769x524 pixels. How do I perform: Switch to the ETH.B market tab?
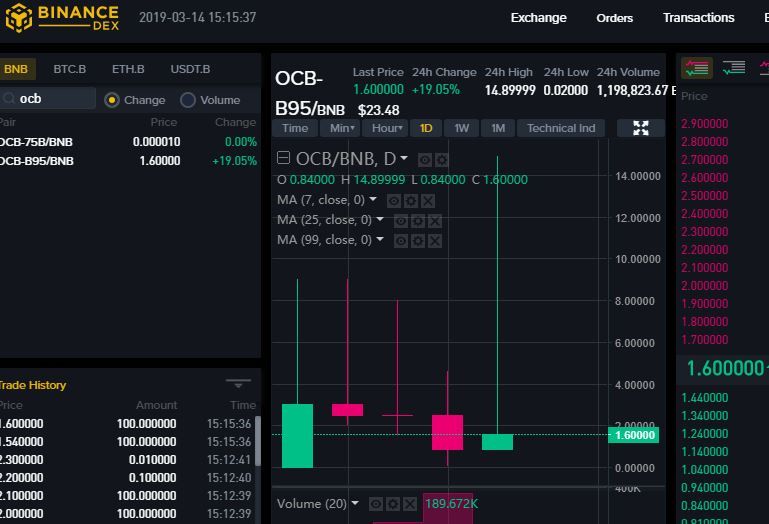pyautogui.click(x=128, y=69)
